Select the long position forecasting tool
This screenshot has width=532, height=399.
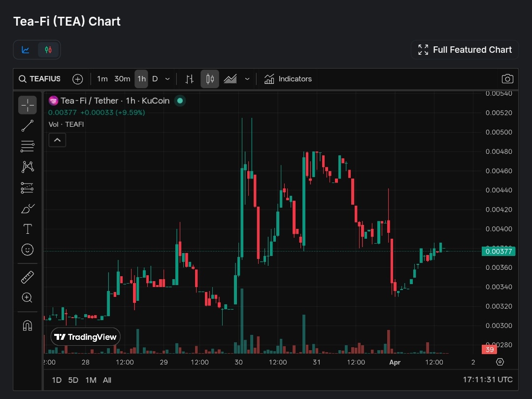[28, 188]
